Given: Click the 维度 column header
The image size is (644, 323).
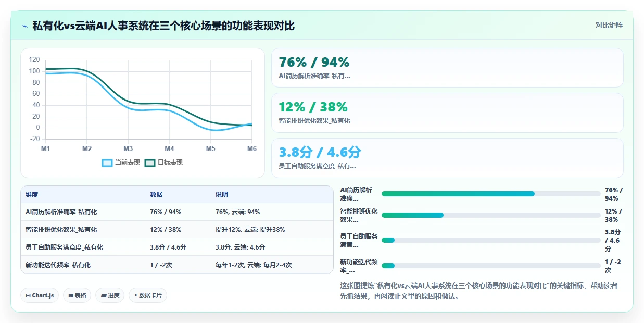Looking at the screenshot, I should 32,194.
